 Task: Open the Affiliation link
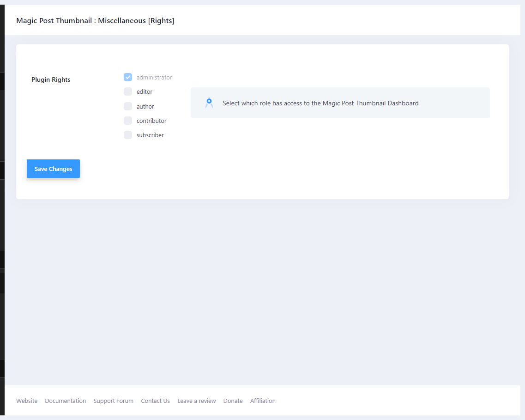(263, 401)
